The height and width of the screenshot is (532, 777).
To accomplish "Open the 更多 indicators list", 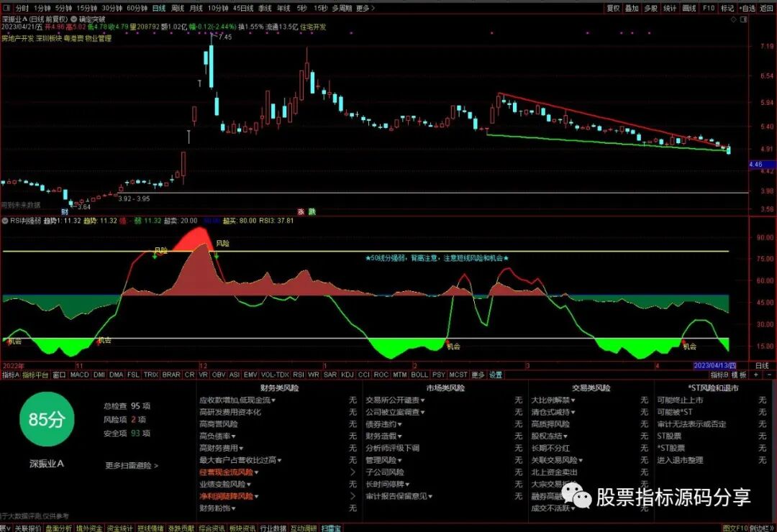I will coord(478,375).
